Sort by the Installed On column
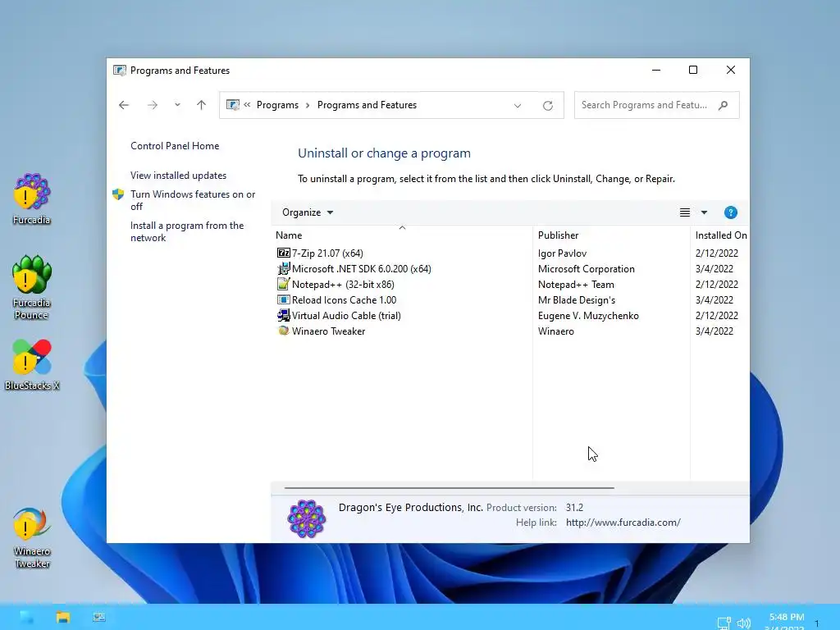 pyautogui.click(x=720, y=235)
